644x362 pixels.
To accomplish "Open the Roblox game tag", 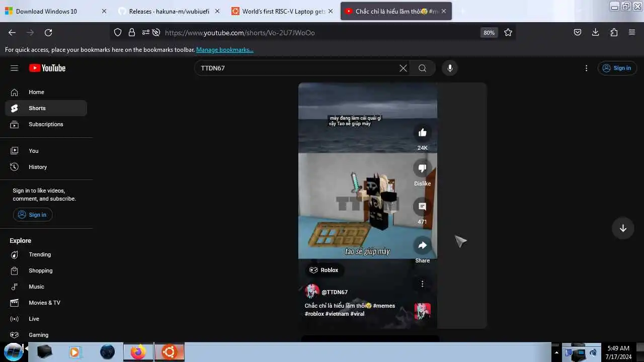I will pos(324,270).
